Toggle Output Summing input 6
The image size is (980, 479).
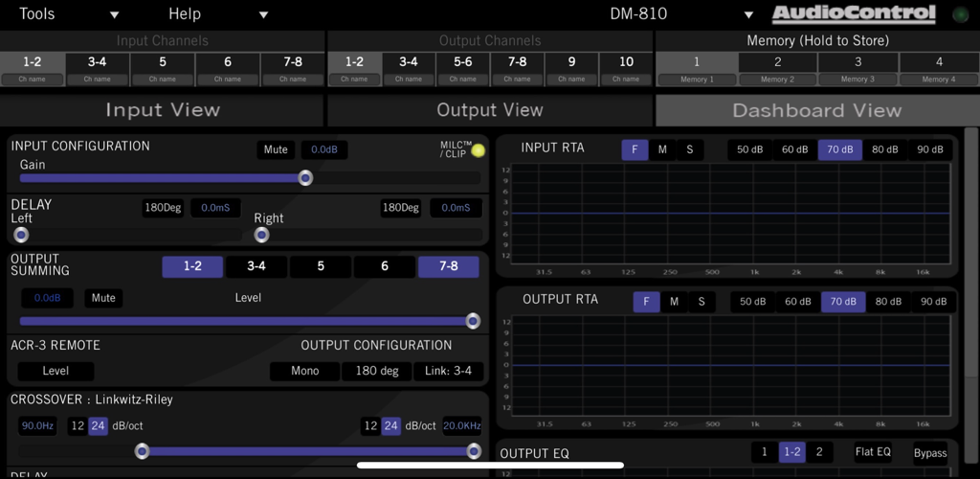tap(385, 266)
